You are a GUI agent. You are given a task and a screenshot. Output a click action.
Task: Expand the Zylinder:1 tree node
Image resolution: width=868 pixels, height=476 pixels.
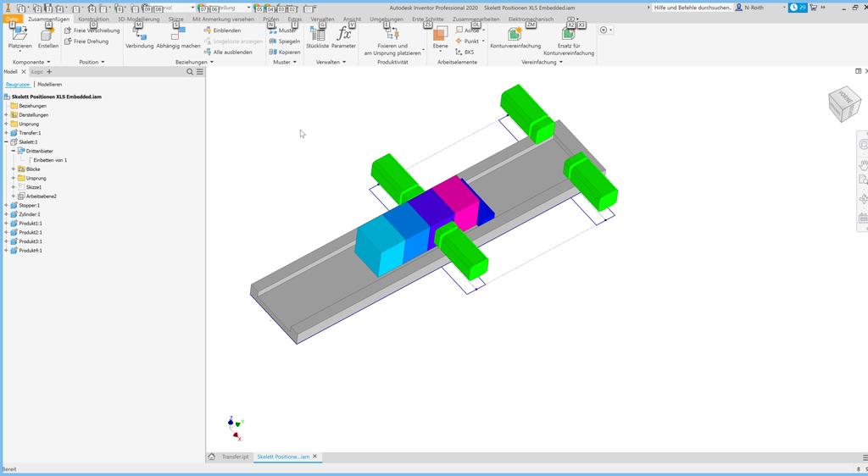pos(6,214)
